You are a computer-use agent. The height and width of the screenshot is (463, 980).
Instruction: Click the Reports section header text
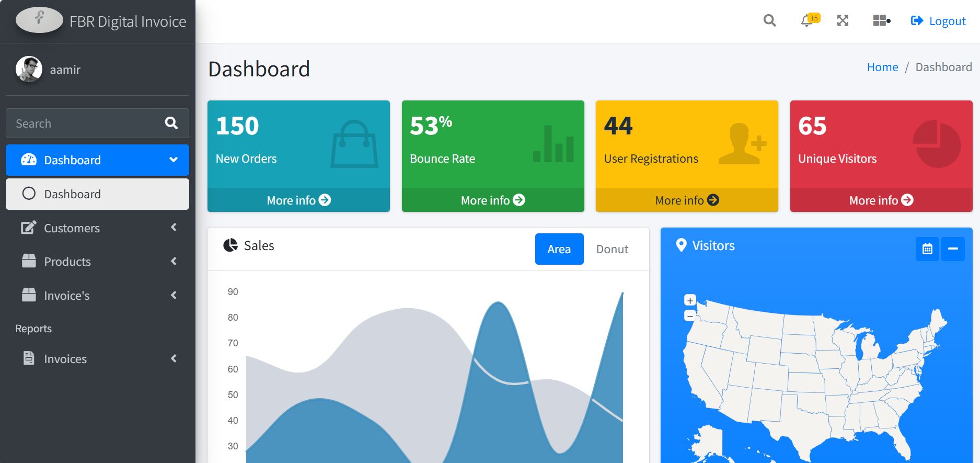33,329
